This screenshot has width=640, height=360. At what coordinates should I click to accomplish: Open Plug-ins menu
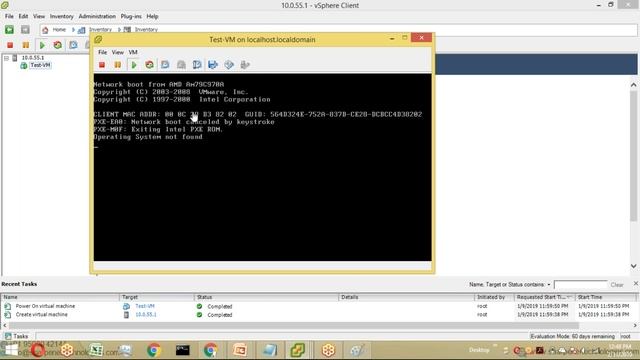[131, 16]
